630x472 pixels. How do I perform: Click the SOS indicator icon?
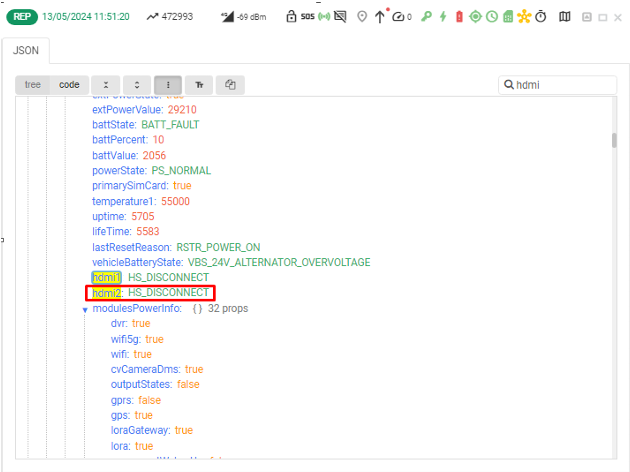307,17
